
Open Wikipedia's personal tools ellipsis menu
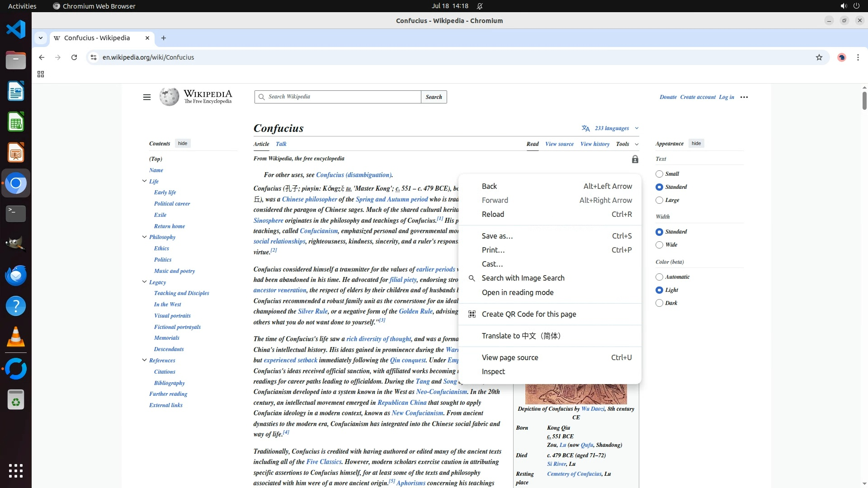point(744,97)
